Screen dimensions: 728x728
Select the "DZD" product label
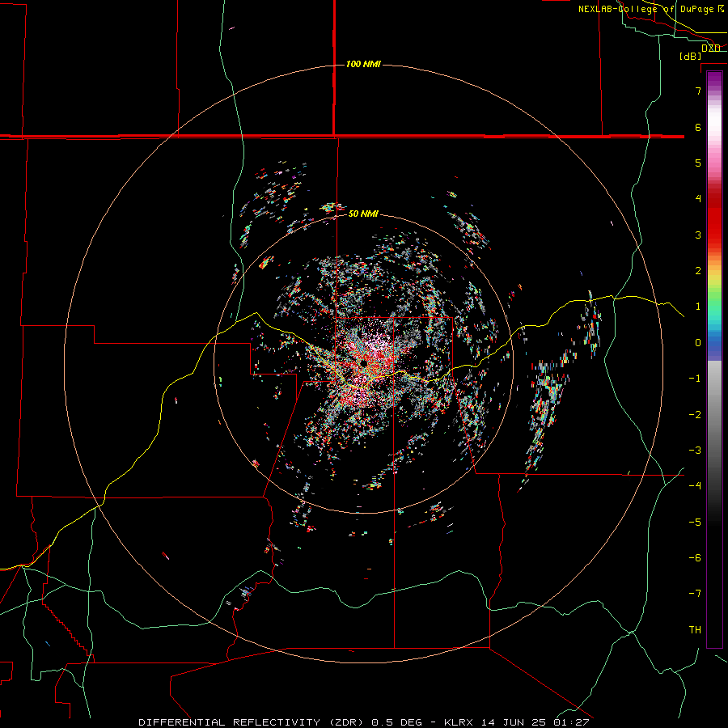[711, 48]
